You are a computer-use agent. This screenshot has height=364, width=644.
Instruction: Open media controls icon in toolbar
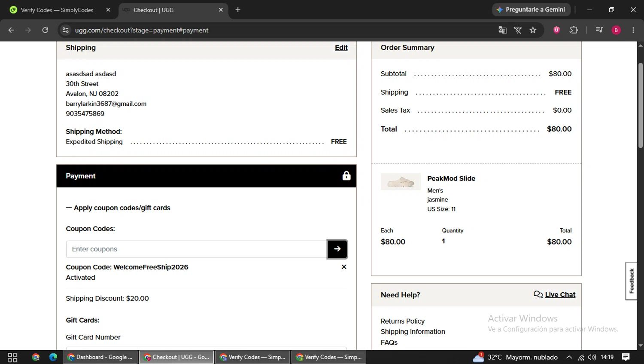click(x=599, y=30)
